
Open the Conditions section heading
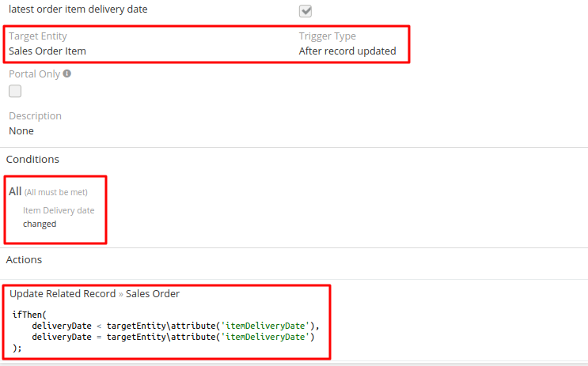pyautogui.click(x=32, y=160)
